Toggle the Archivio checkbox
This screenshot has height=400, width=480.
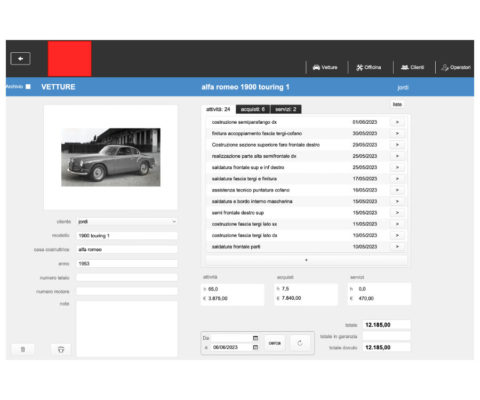pyautogui.click(x=28, y=87)
